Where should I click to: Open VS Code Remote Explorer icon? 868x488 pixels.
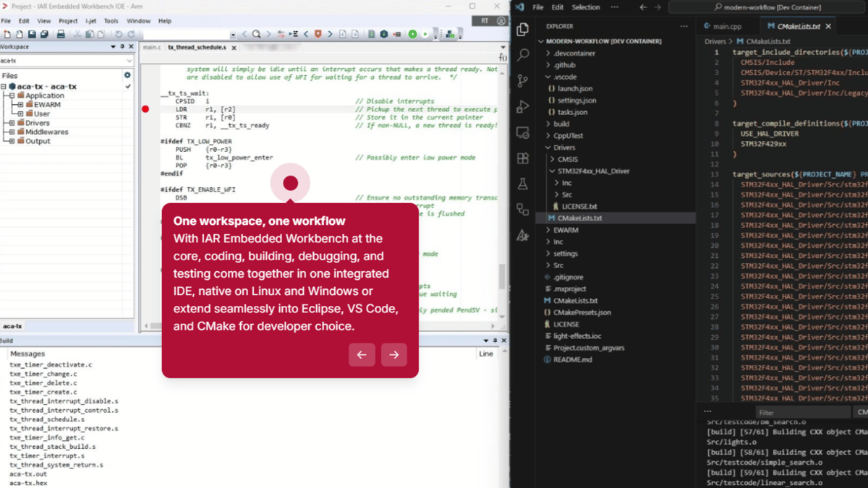(523, 133)
